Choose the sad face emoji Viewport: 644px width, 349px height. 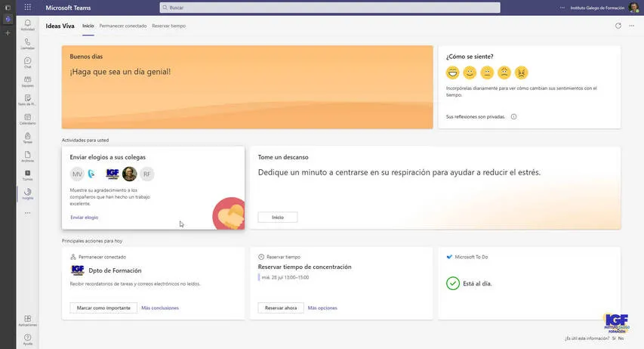click(504, 73)
